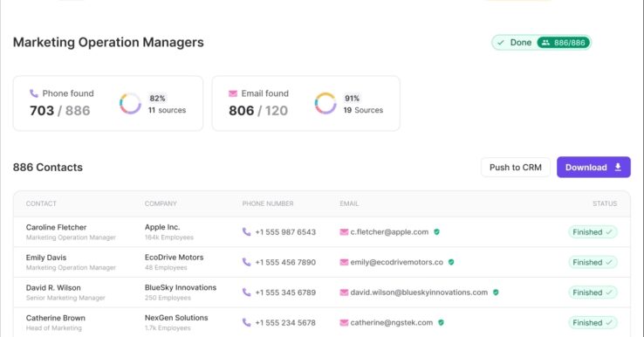Click the Download button
This screenshot has width=644, height=337.
point(593,168)
